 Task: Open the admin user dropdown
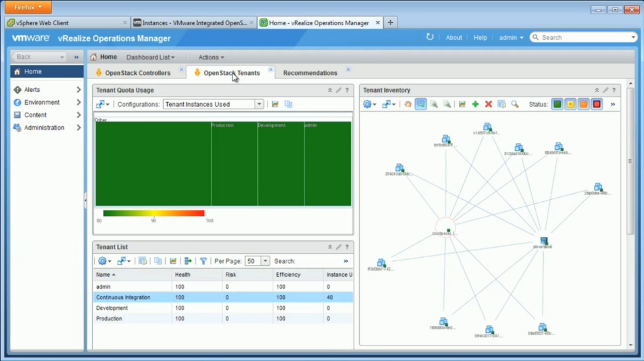tap(511, 38)
